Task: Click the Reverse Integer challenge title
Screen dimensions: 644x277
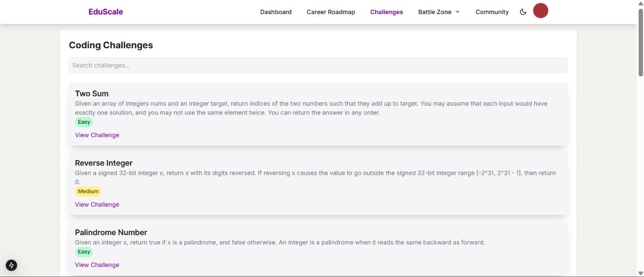Action: [103, 163]
